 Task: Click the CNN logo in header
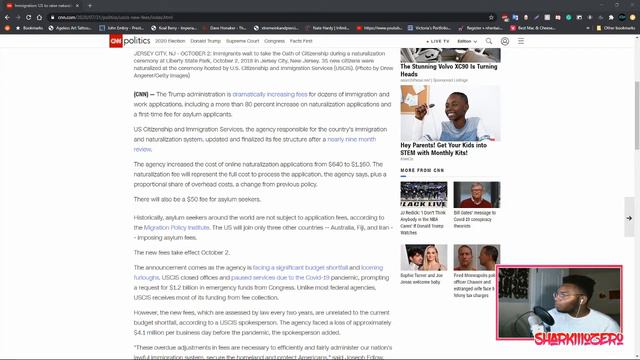[116, 41]
